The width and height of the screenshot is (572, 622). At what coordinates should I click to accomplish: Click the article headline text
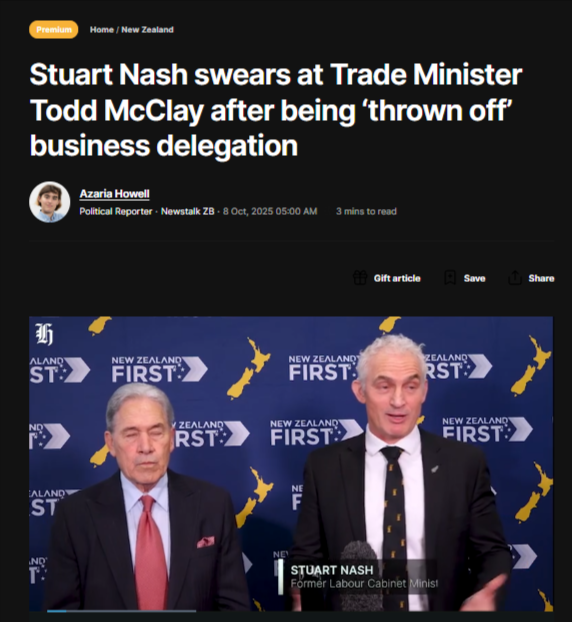click(276, 109)
